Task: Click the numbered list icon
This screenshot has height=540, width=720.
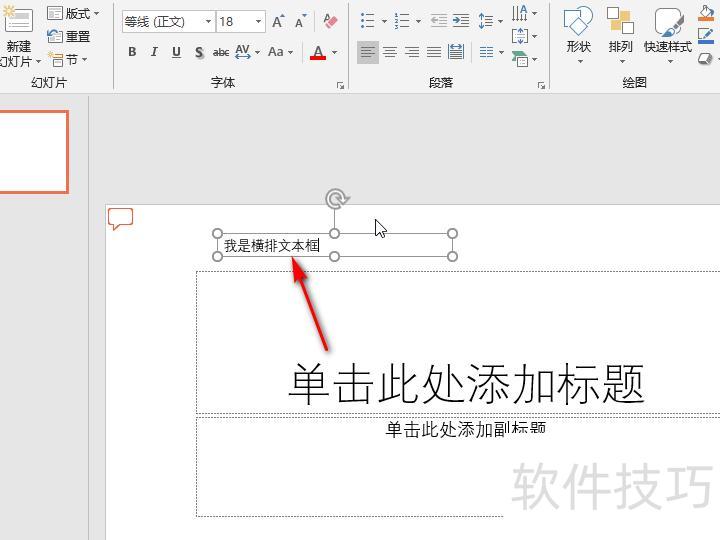Action: click(x=402, y=21)
